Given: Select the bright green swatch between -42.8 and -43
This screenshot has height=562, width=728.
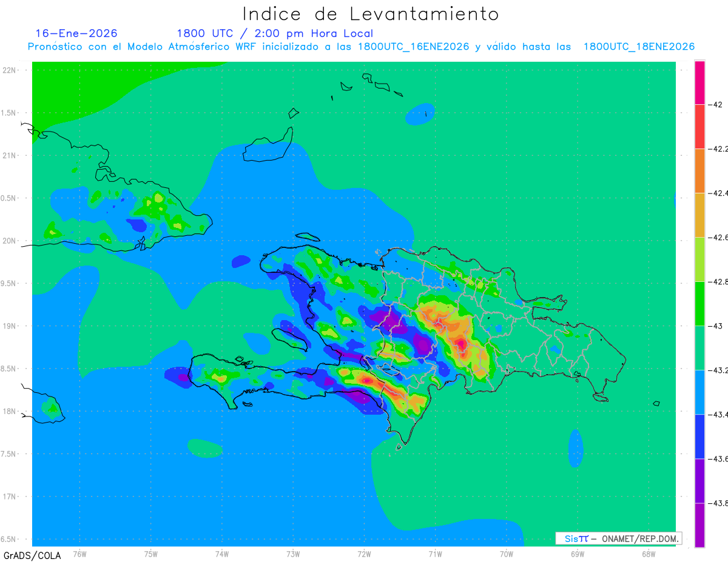Looking at the screenshot, I should (x=699, y=304).
